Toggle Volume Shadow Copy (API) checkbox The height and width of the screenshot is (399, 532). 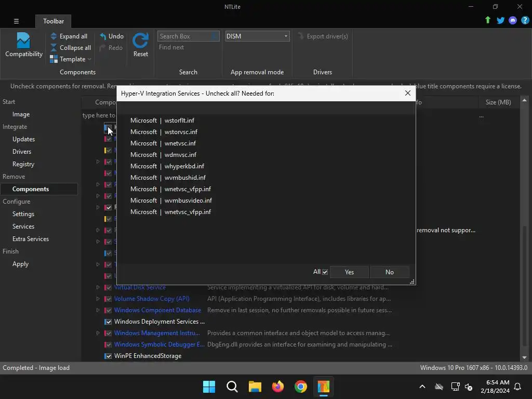[x=108, y=299]
